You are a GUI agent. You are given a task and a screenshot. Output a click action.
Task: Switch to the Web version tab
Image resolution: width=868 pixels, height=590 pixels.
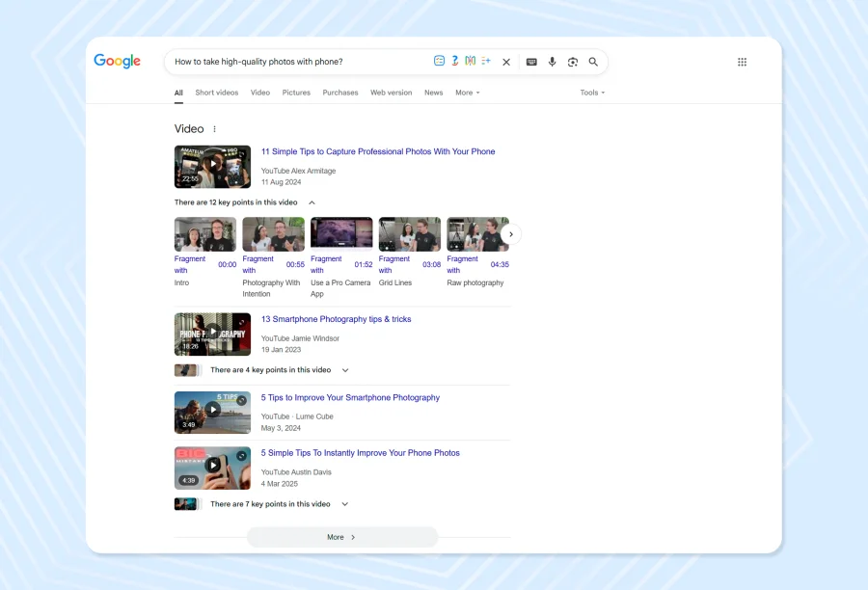[391, 93]
